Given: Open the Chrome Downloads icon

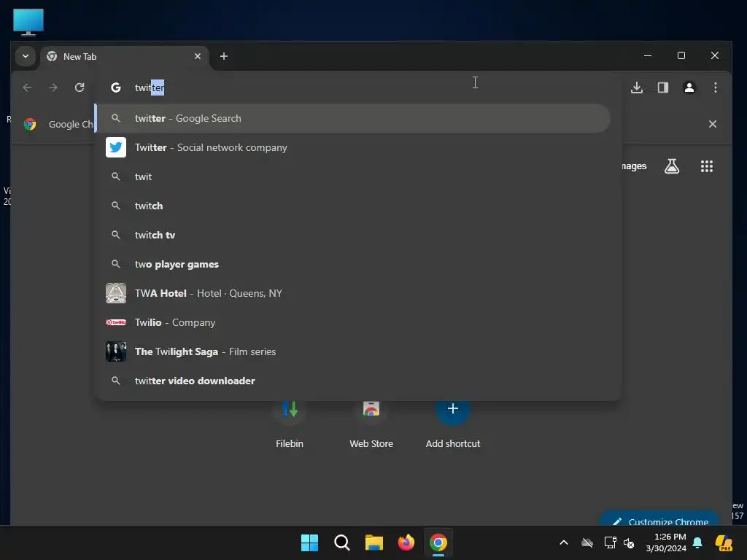Looking at the screenshot, I should tap(636, 87).
